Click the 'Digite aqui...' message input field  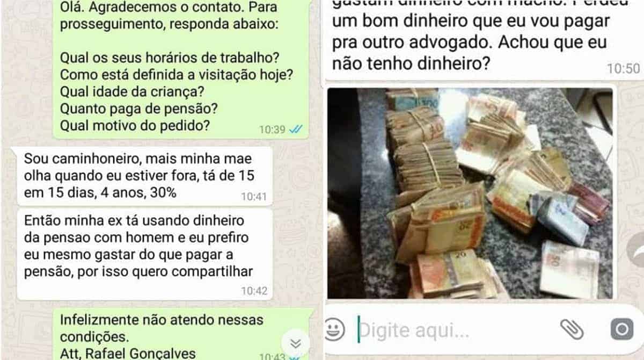(456, 330)
